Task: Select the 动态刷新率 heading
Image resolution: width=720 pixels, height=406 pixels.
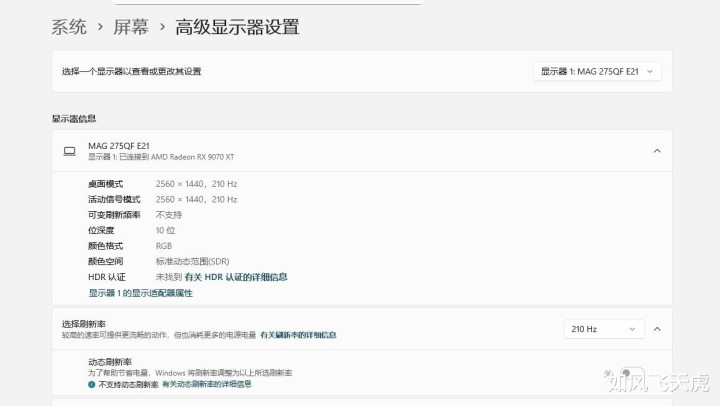Action: click(110, 362)
